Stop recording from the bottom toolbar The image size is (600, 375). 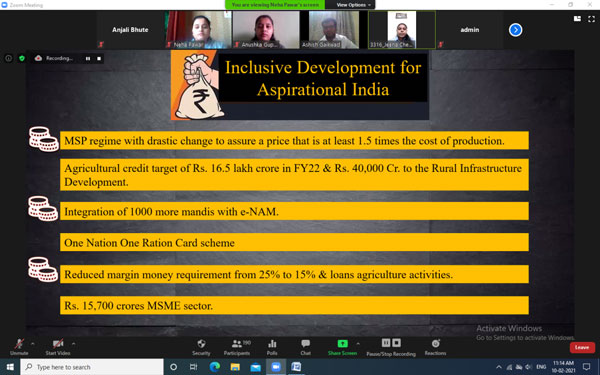(396, 342)
